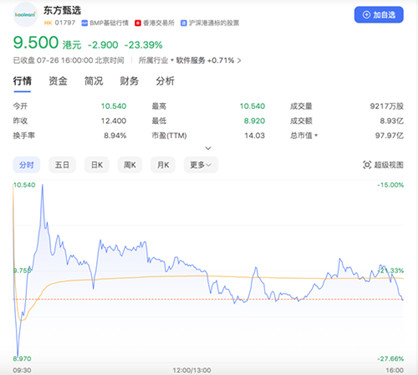Image resolution: width=418 pixels, height=375 pixels.
Task: Select the 分时 intraday chart mode
Action: point(26,165)
